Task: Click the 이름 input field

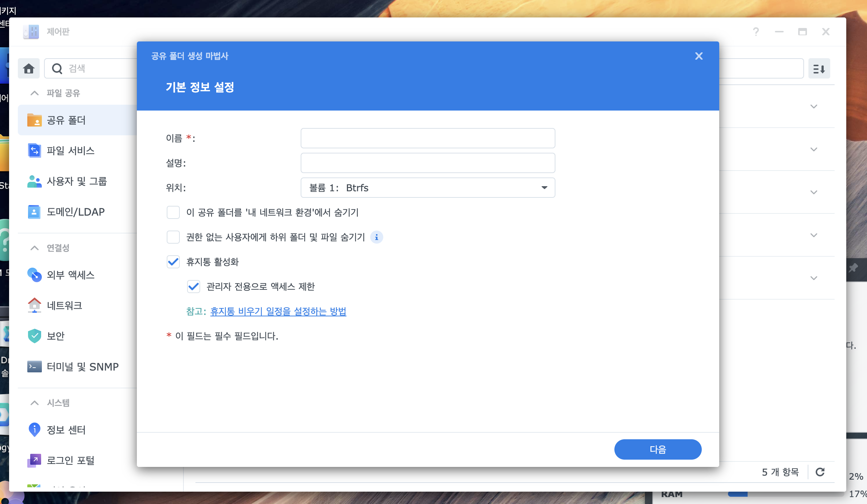Action: 428,138
